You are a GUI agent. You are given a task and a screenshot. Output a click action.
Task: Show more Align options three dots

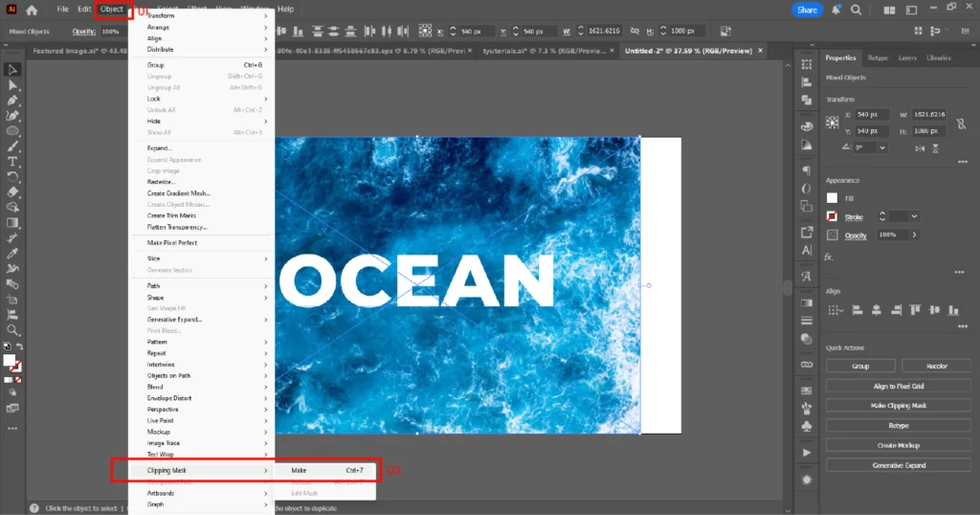963,326
